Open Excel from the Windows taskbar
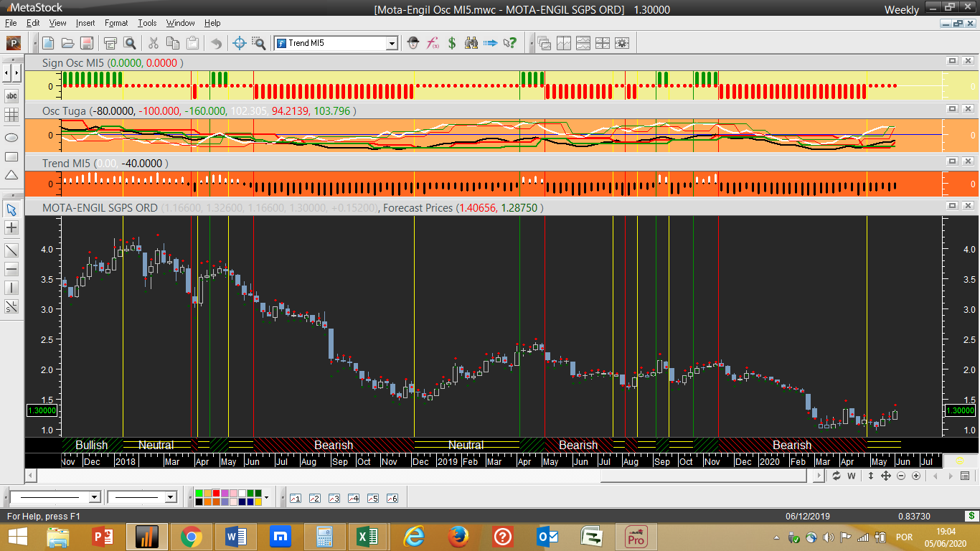 367,537
